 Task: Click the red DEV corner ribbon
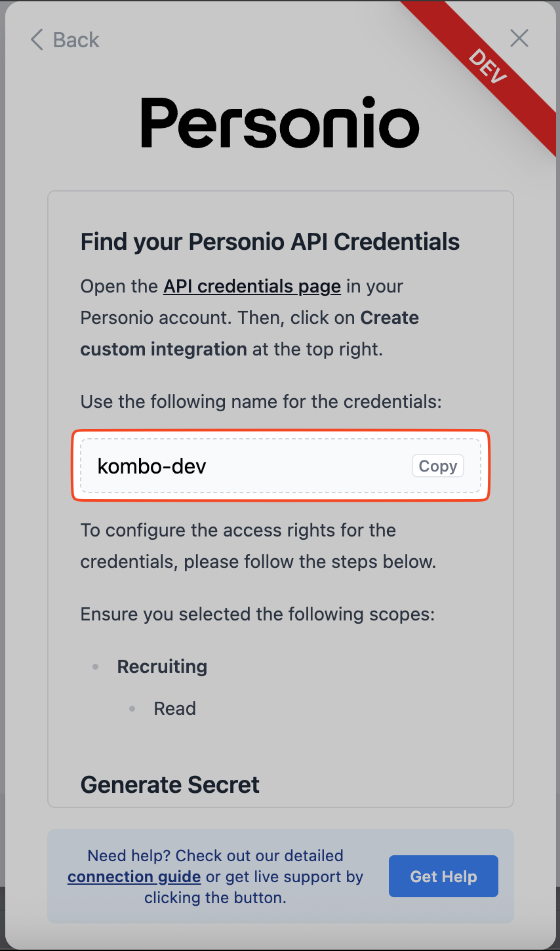[x=489, y=66]
